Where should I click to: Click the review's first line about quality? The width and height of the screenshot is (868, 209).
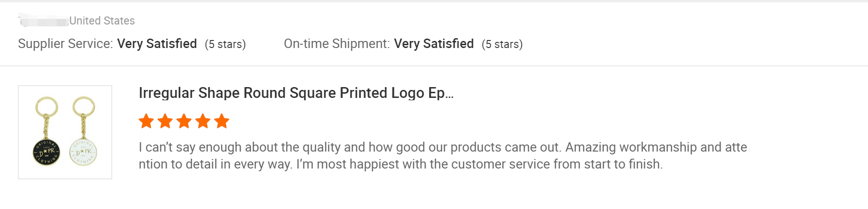point(442,147)
